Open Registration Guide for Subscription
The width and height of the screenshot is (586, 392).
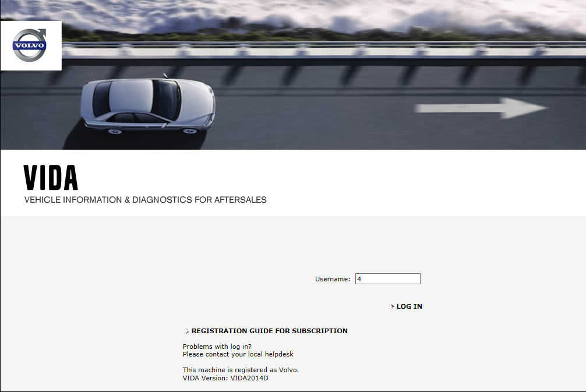[x=269, y=331]
